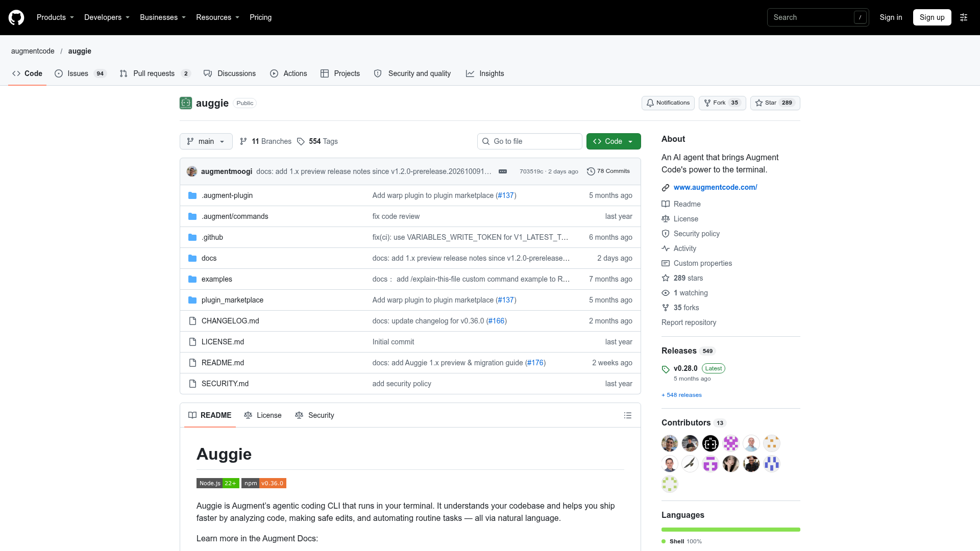The image size is (980, 551).
Task: Open the Insights tab
Action: (485, 73)
